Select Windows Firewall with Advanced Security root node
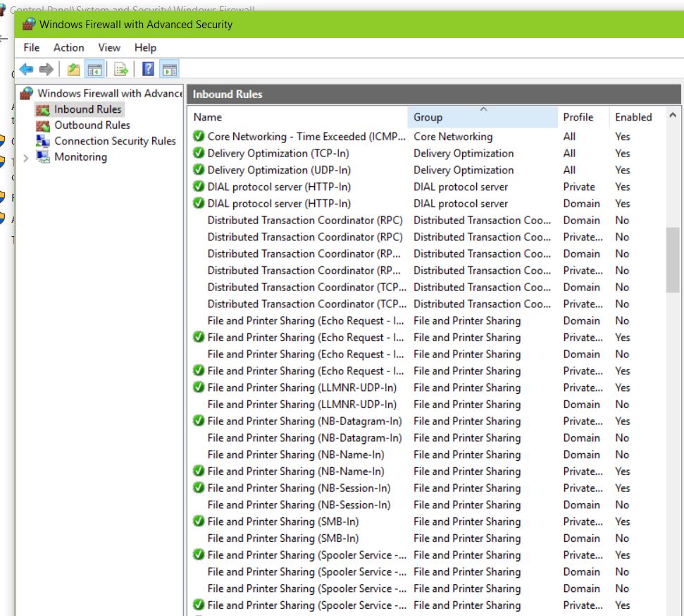Viewport: 684px width, 616px height. pyautogui.click(x=109, y=93)
